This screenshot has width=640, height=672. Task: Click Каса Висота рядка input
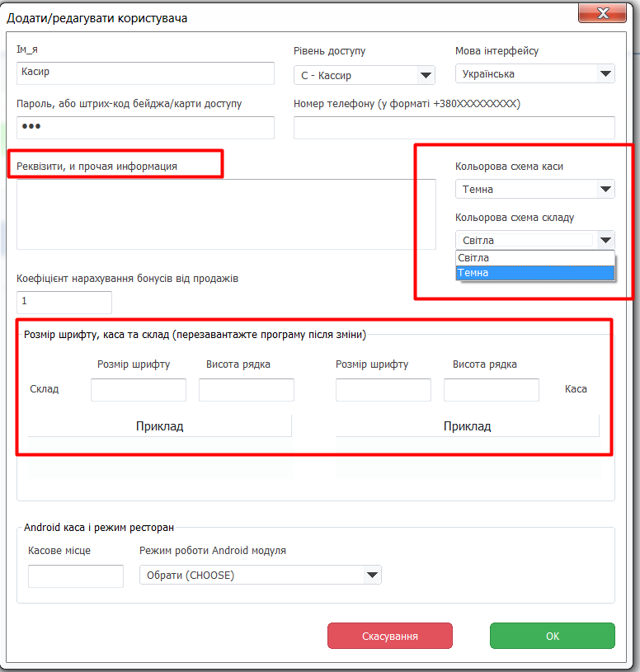tap(492, 389)
